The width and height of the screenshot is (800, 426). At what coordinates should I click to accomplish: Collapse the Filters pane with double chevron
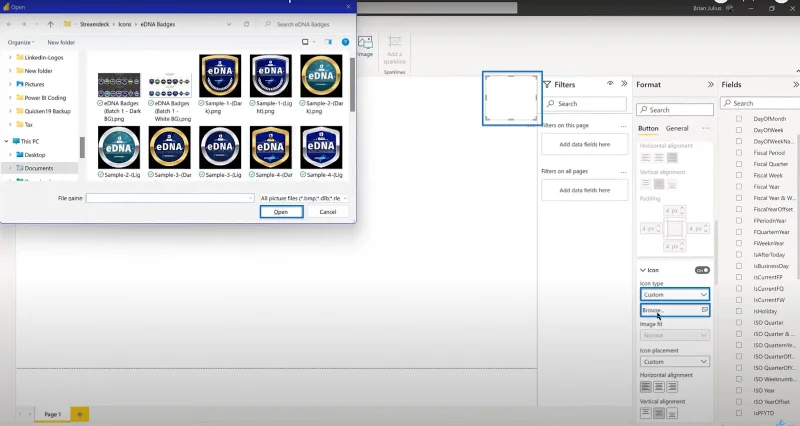(624, 84)
